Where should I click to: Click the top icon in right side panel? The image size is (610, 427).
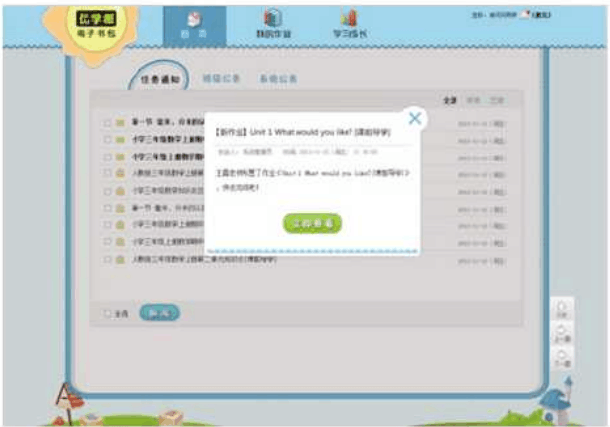pos(563,309)
